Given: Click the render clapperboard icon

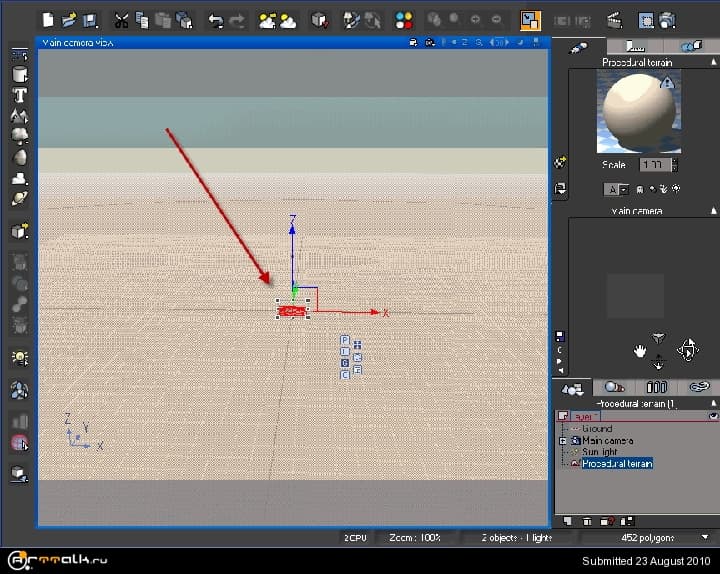Looking at the screenshot, I should click(x=616, y=20).
